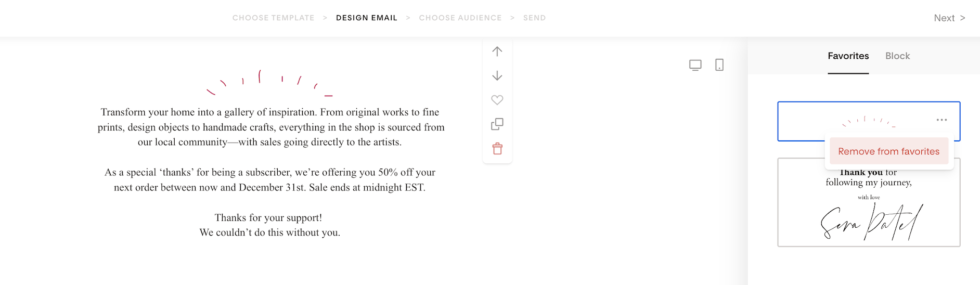The height and width of the screenshot is (285, 980).
Task: Delete the block with the trash icon
Action: coord(497,149)
